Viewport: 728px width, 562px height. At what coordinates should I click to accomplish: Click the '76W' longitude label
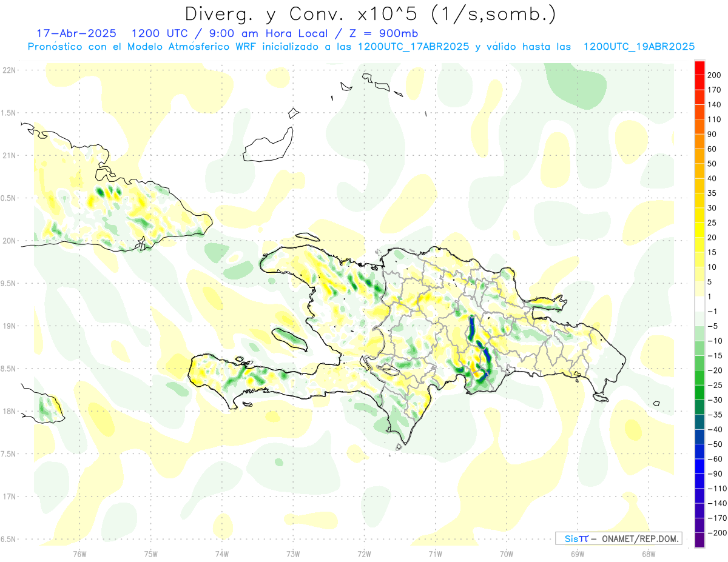point(79,554)
